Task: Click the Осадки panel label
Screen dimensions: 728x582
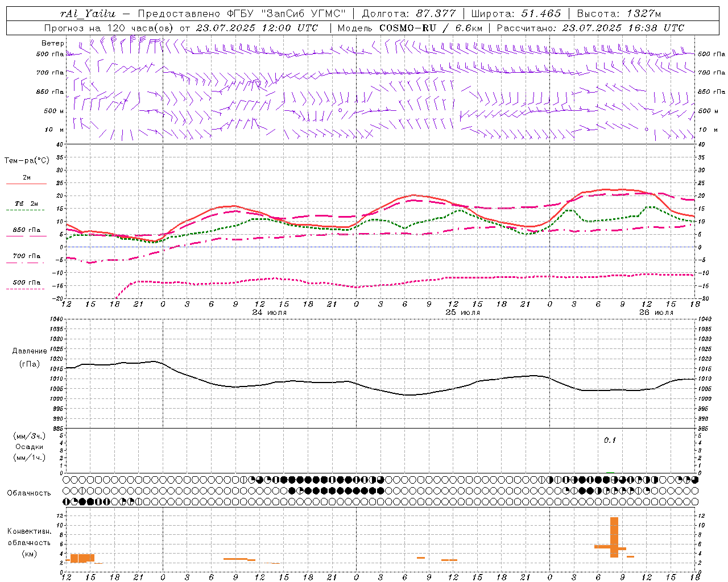Action: [30, 447]
